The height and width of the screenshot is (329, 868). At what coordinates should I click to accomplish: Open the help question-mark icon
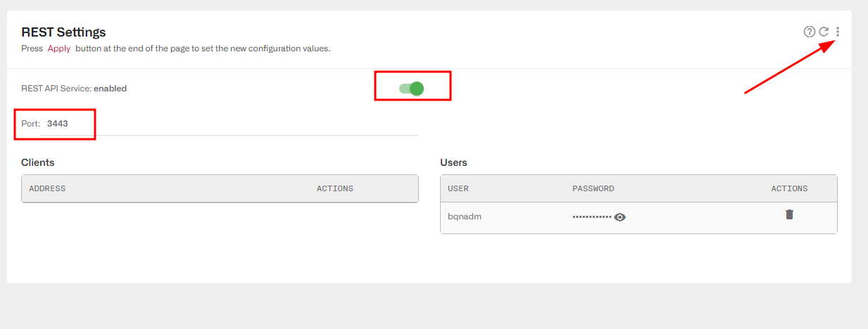810,32
